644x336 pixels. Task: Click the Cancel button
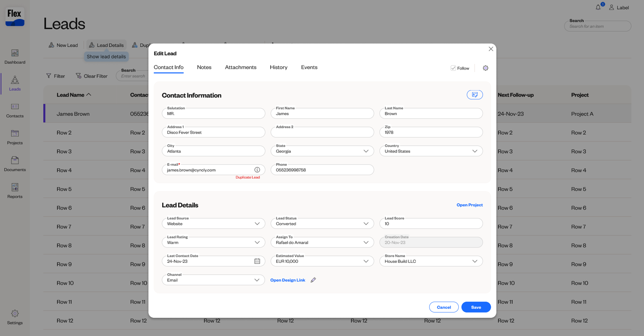pyautogui.click(x=444, y=307)
